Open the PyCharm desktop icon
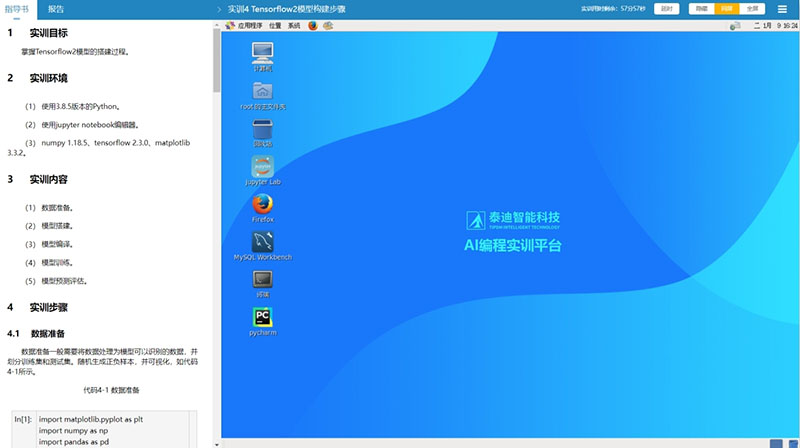Viewport: 800px width, 448px height. point(263,318)
